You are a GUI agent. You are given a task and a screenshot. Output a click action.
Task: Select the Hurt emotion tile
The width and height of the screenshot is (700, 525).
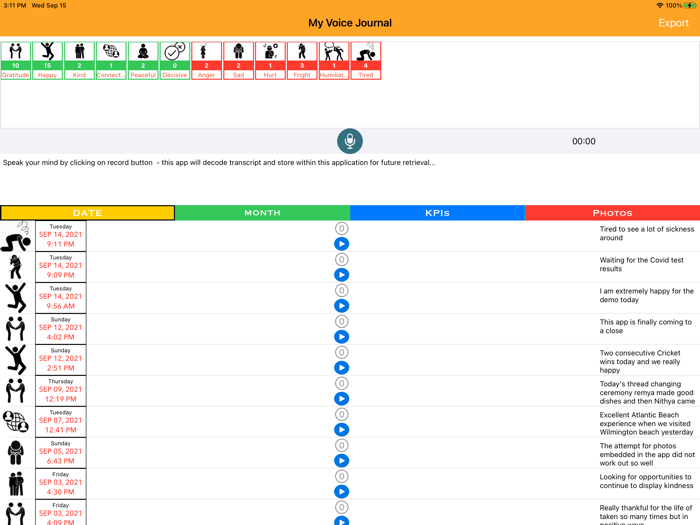click(270, 61)
